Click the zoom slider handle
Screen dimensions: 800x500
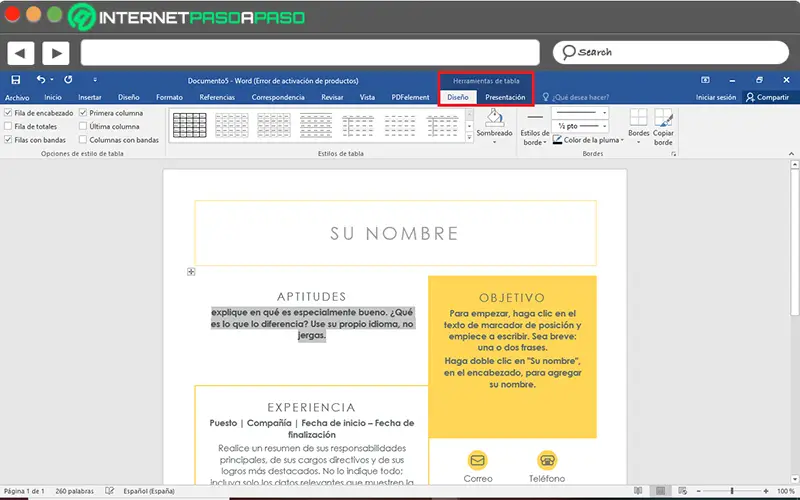click(x=732, y=491)
